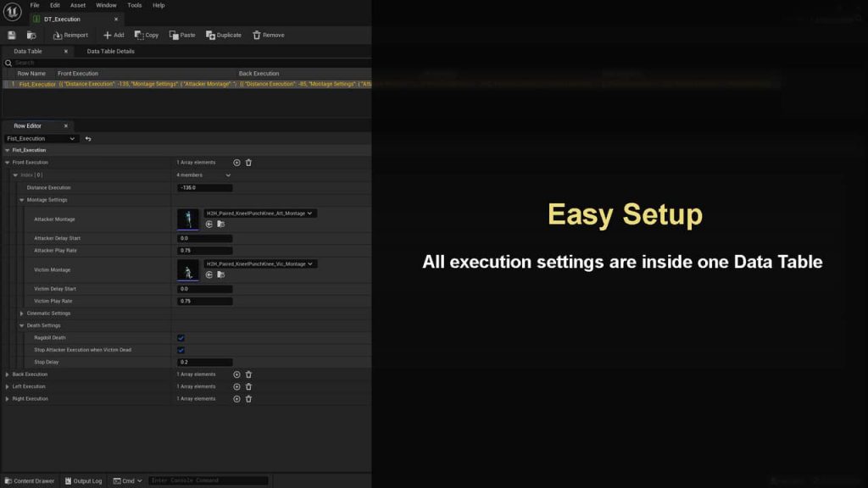Collapse Index [0] entry
This screenshot has width=868, height=488.
(x=15, y=175)
